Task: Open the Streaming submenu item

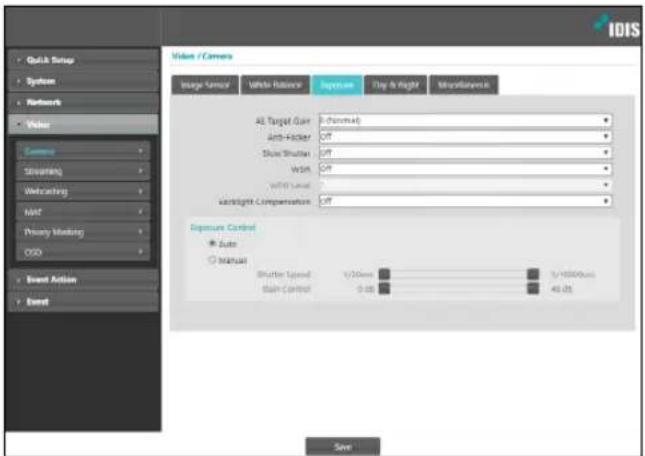Action: click(x=83, y=171)
